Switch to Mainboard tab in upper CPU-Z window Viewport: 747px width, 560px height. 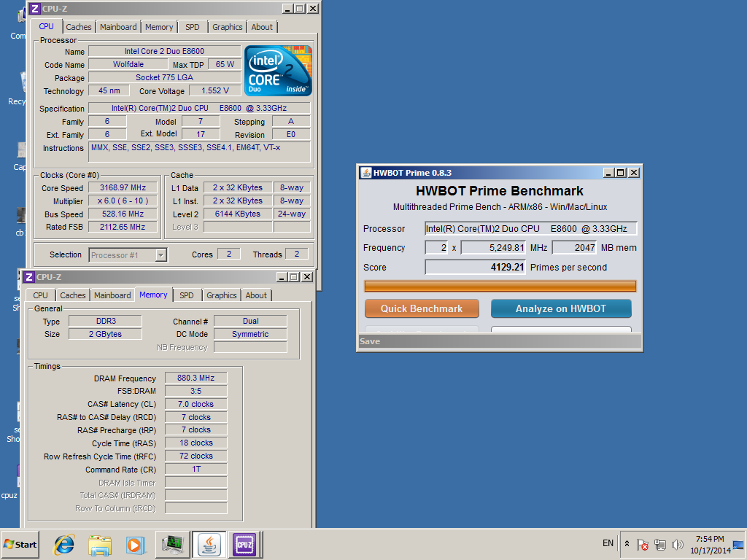[x=118, y=27]
